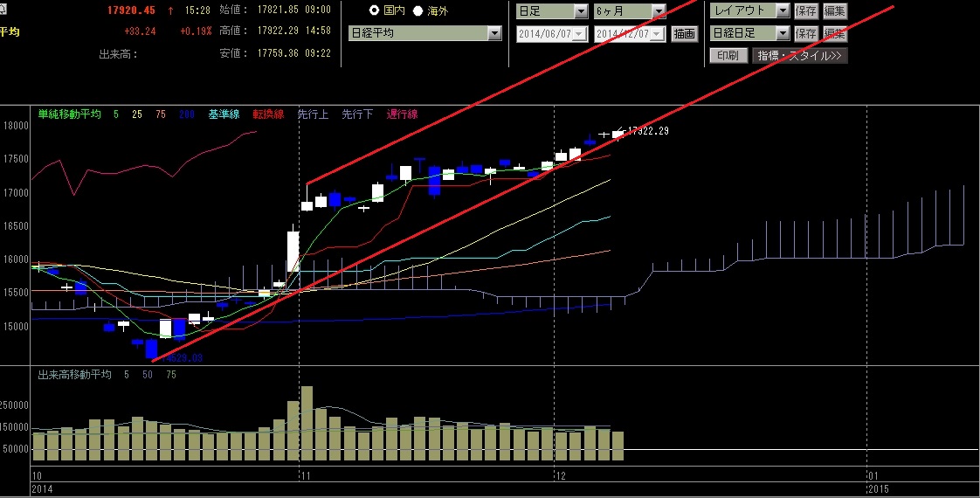Select the 海外 radio button
The image size is (980, 498).
click(418, 11)
